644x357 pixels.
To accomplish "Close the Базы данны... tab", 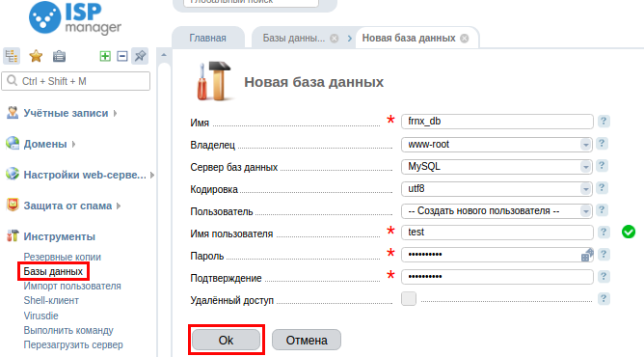I will tap(335, 39).
